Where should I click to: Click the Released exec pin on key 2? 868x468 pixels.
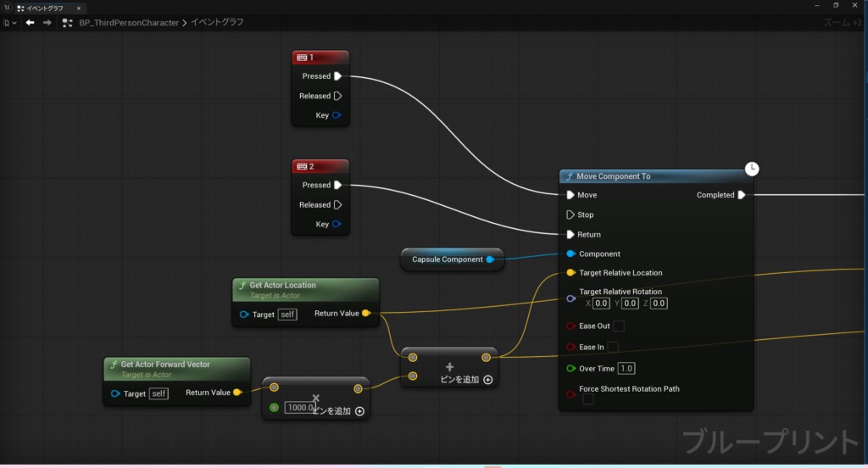(x=337, y=204)
